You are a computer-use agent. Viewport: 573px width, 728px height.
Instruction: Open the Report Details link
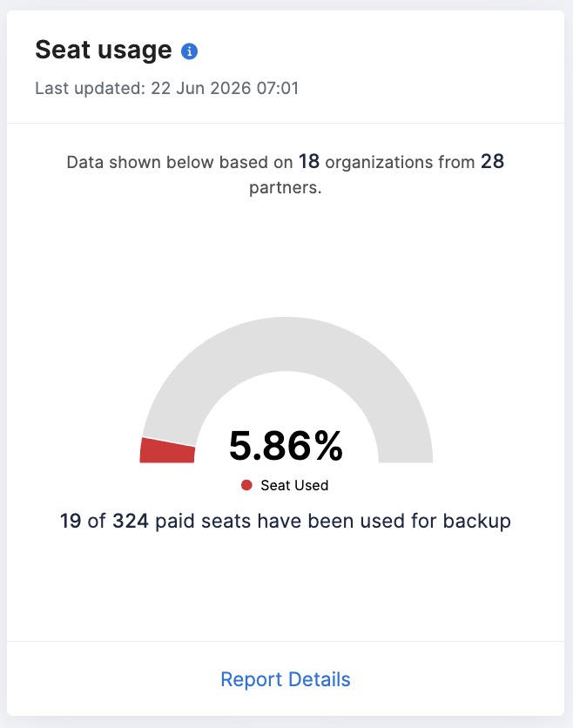pyautogui.click(x=285, y=679)
